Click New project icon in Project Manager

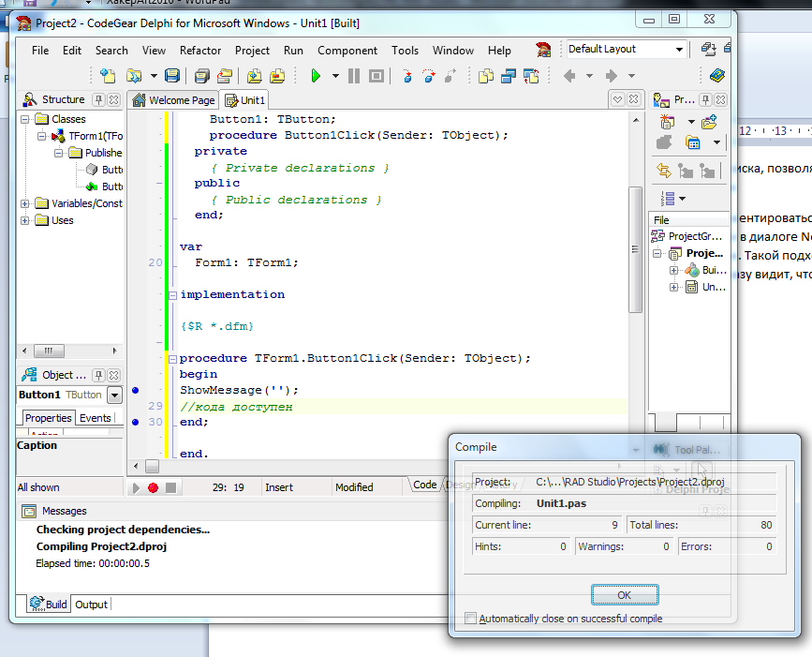click(668, 122)
